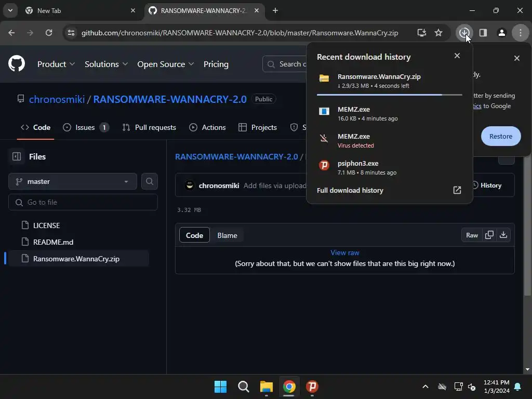Open the Chrome side panel
This screenshot has width=532, height=399.
483,33
